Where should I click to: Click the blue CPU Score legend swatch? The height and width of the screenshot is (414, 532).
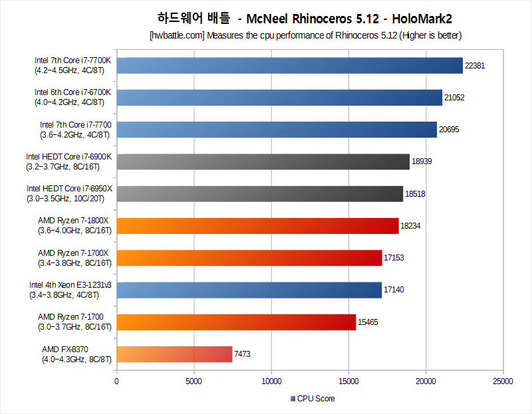coord(293,399)
